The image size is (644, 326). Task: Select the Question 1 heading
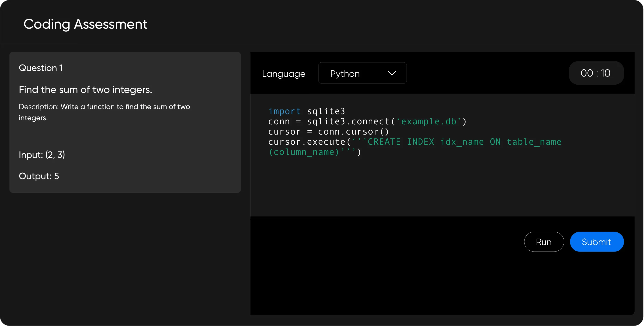coord(40,68)
